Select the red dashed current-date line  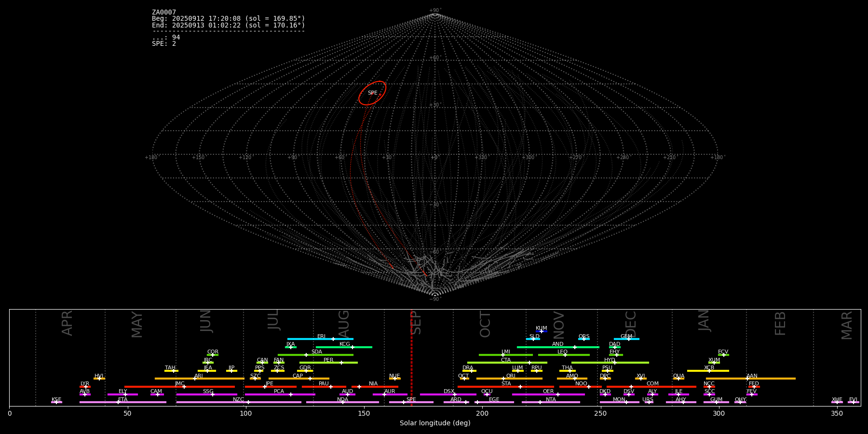411,357
